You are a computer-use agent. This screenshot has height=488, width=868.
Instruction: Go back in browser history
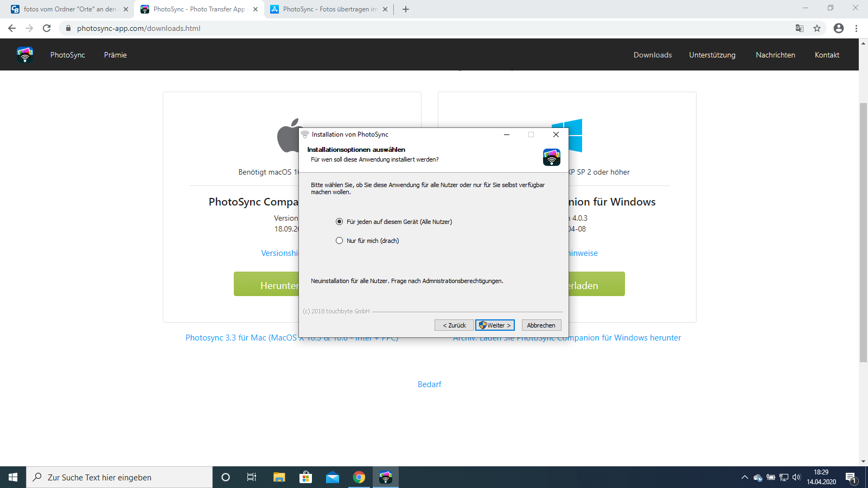click(x=12, y=28)
